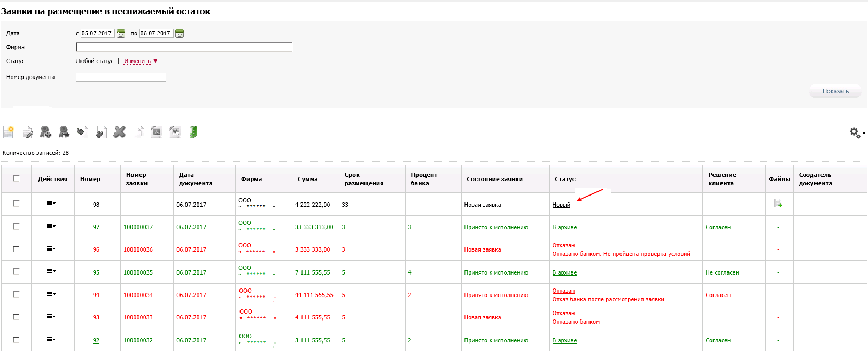
Task: Open actions menu for row 93
Action: coord(51,316)
